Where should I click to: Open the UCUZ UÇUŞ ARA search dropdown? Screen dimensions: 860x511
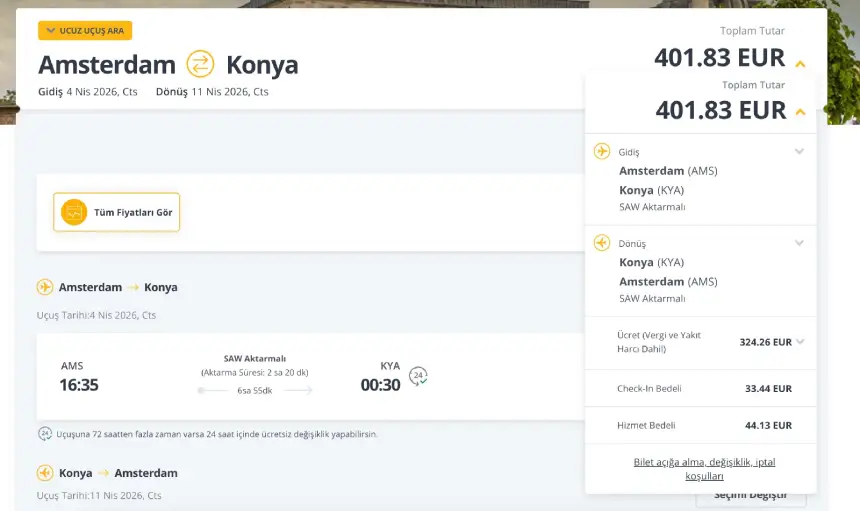[85, 31]
